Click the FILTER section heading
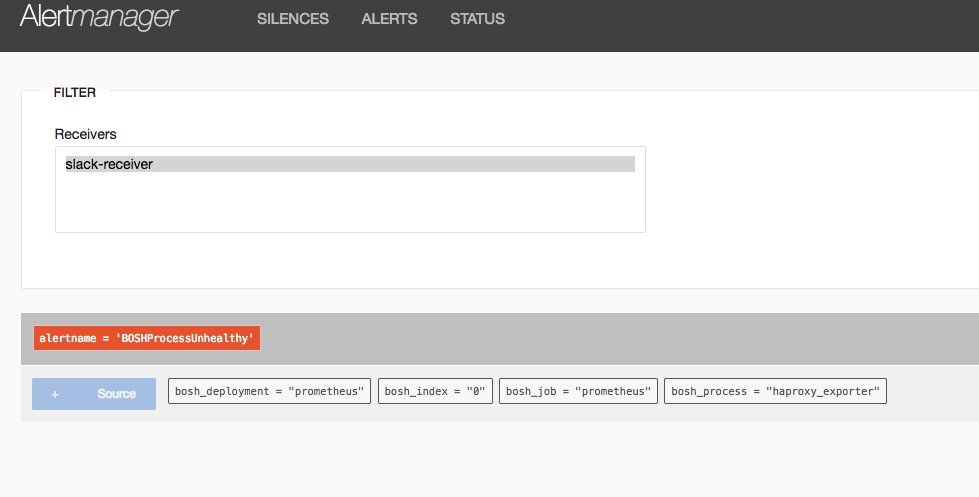979x497 pixels. click(75, 92)
